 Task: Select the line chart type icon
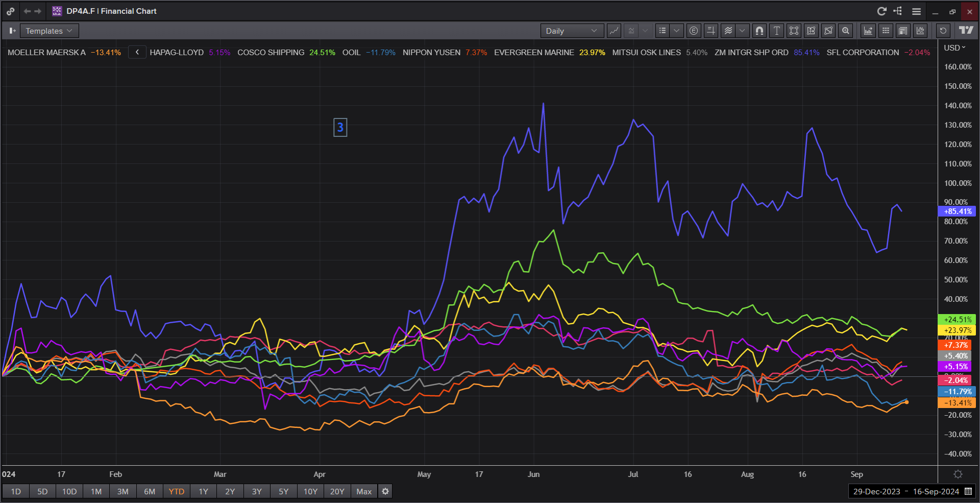coord(614,31)
